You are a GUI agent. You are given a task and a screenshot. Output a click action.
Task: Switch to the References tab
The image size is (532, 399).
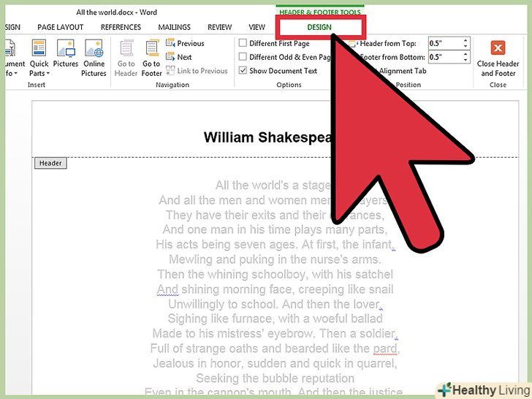(121, 27)
